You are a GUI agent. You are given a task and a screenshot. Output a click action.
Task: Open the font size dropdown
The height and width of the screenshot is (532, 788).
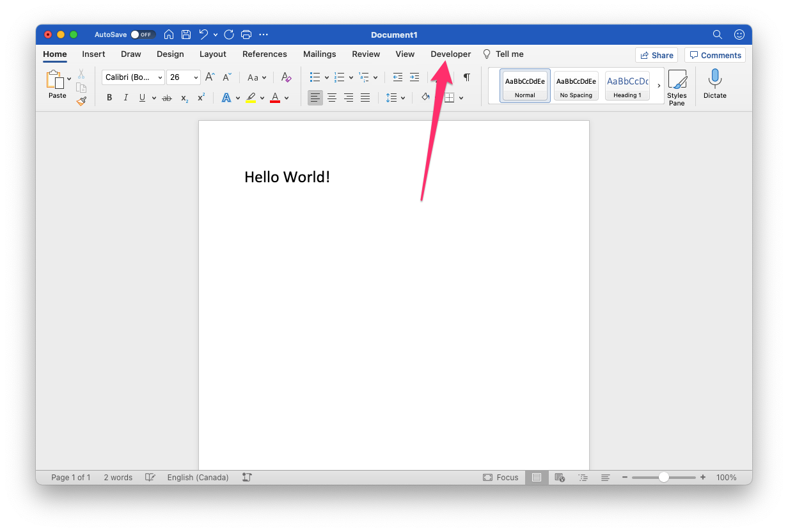click(x=196, y=77)
